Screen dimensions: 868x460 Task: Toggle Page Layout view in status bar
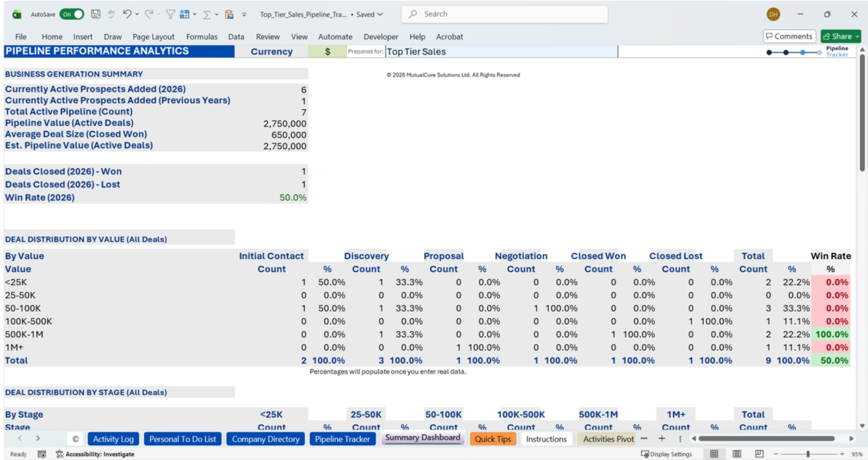pyautogui.click(x=737, y=454)
